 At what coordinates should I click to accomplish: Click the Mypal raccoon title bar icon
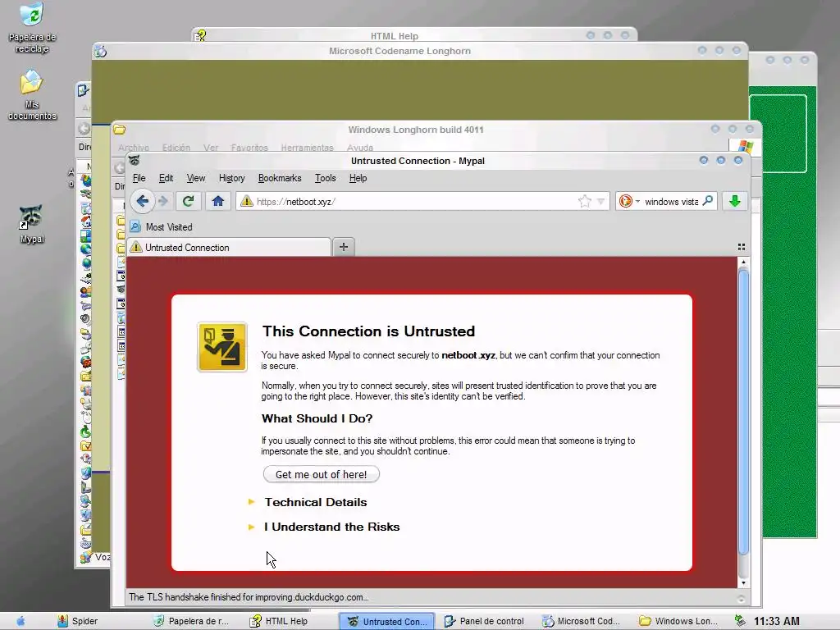(x=135, y=160)
